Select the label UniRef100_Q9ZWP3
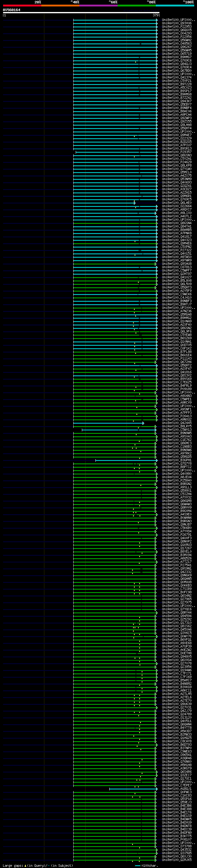This screenshot has height=868, width=197. (x=176, y=118)
